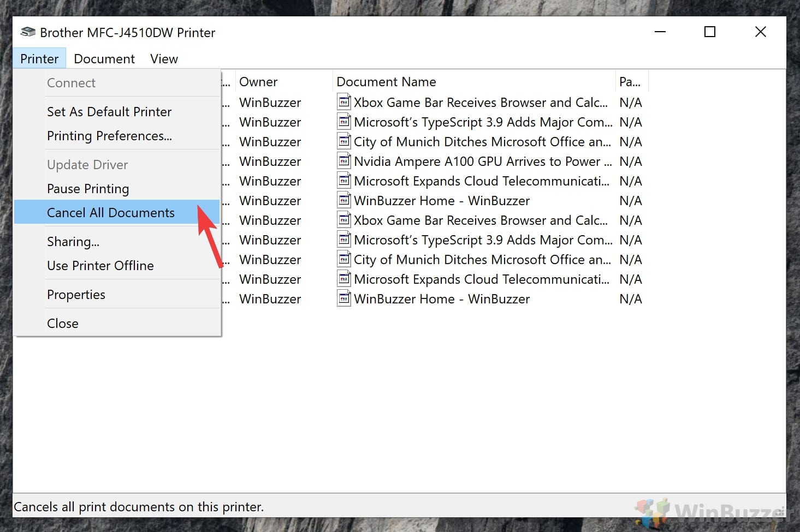The image size is (800, 532).
Task: Select first City of Munich Ditches document
Action: coord(482,141)
